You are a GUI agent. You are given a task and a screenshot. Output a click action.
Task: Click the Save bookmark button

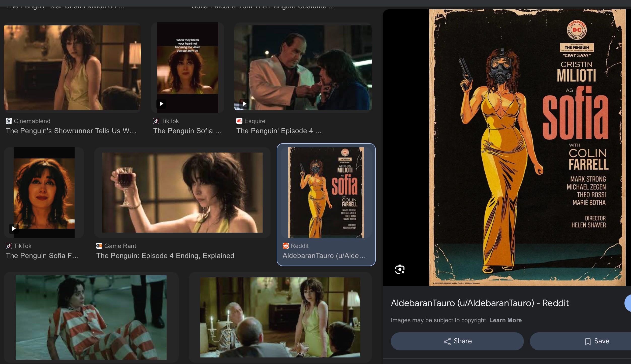coord(596,341)
